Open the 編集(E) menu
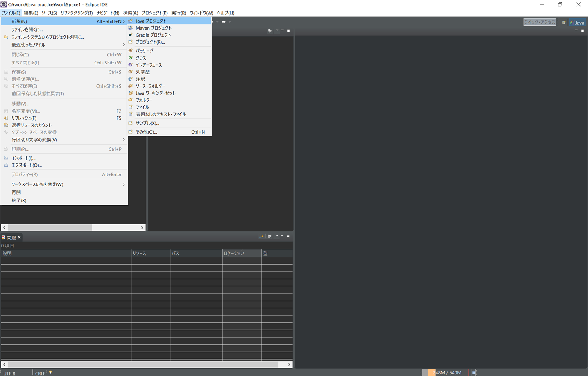This screenshot has height=376, width=588. coord(31,13)
